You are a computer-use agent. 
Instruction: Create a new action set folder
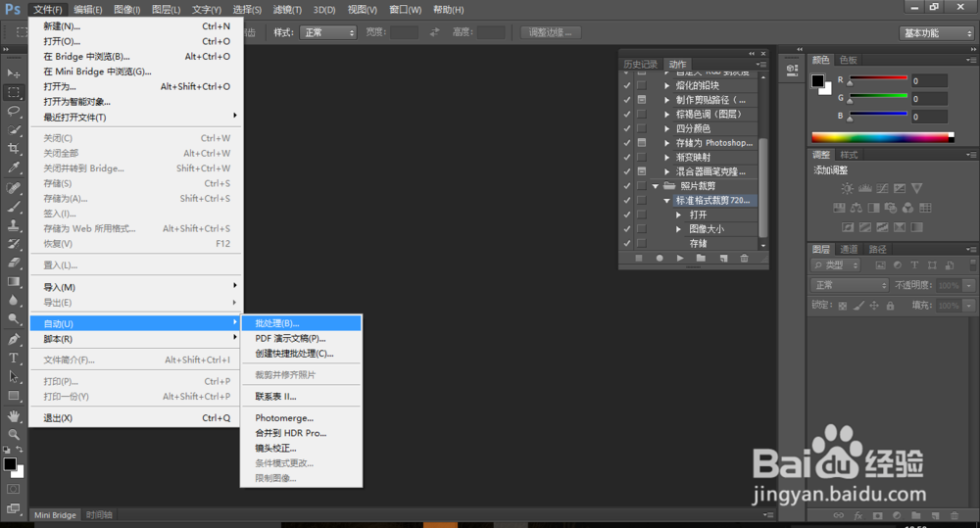point(701,258)
